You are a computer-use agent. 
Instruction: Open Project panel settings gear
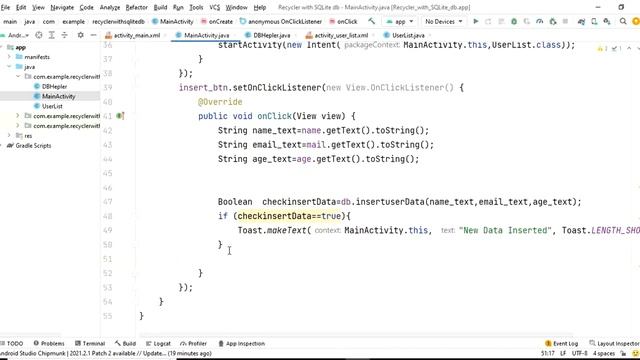[x=80, y=35]
